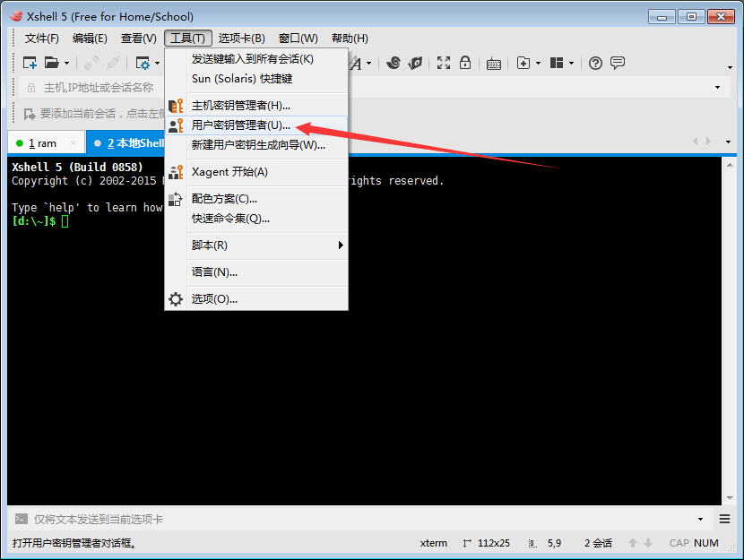Click the compose bar send-text icon
744x560 pixels.
[21, 519]
